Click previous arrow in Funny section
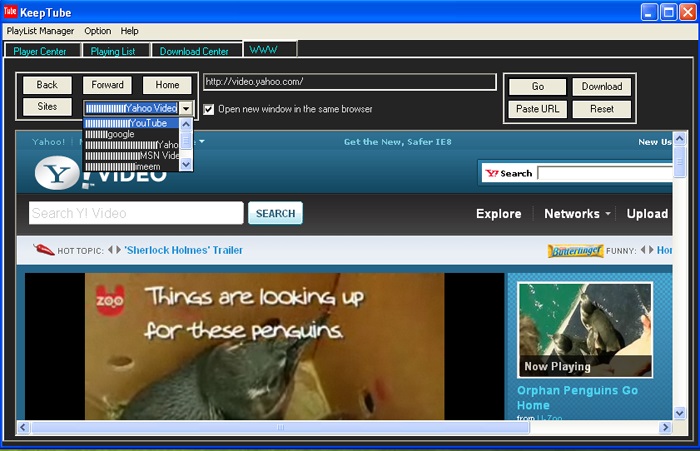This screenshot has width=700, height=451. tap(643, 250)
